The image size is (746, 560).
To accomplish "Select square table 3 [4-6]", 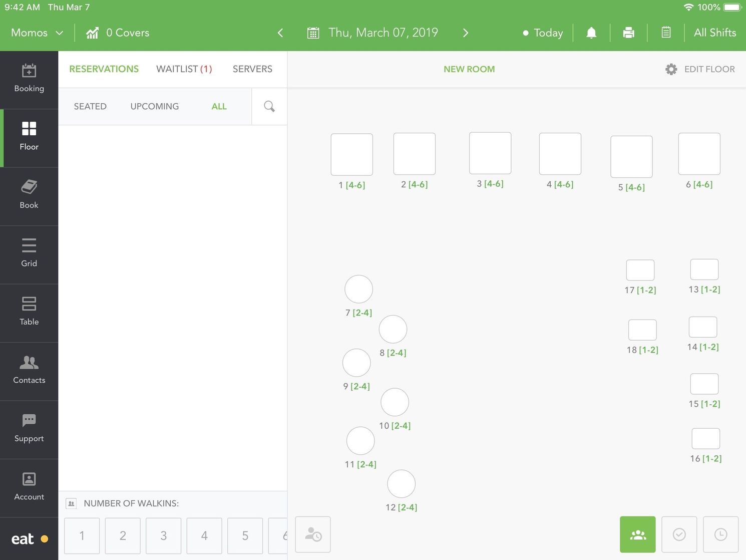I will tap(490, 153).
